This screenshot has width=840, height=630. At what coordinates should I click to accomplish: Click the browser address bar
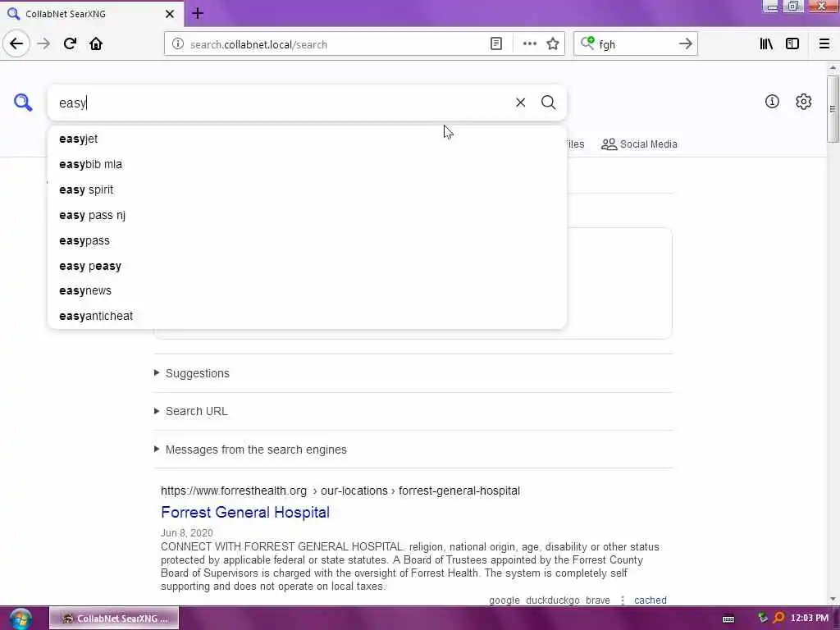[x=336, y=44]
